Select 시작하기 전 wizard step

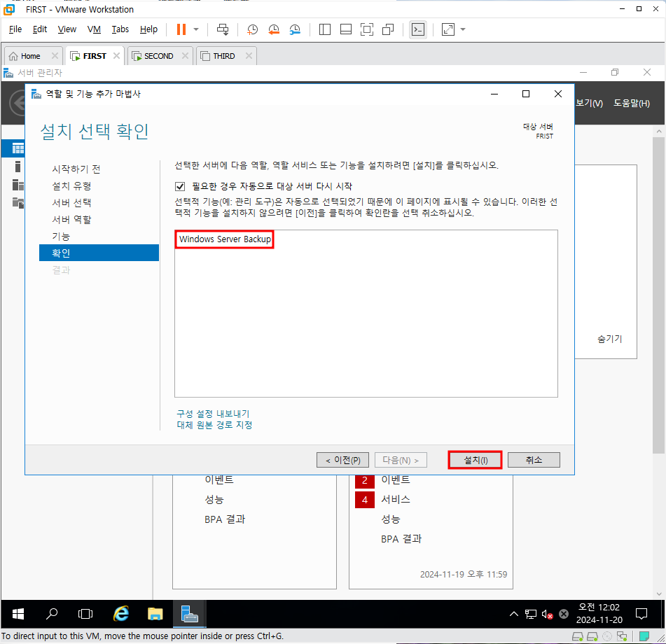click(76, 169)
